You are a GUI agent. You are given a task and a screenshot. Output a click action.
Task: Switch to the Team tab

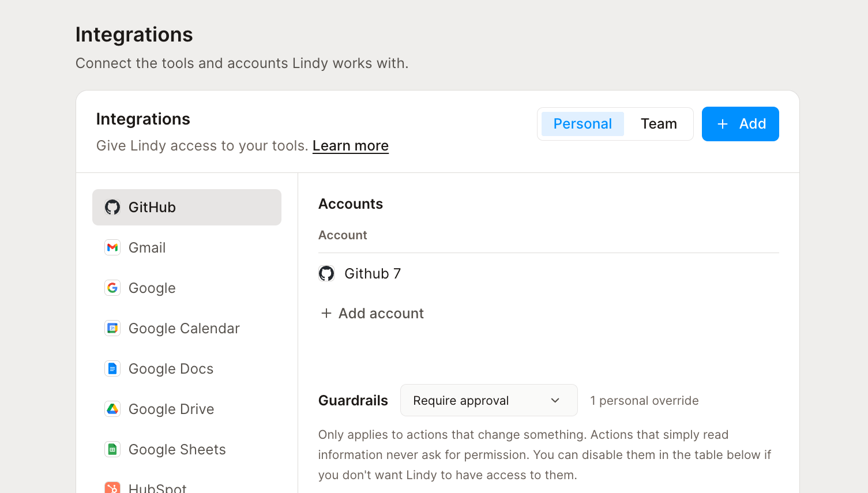click(x=659, y=124)
